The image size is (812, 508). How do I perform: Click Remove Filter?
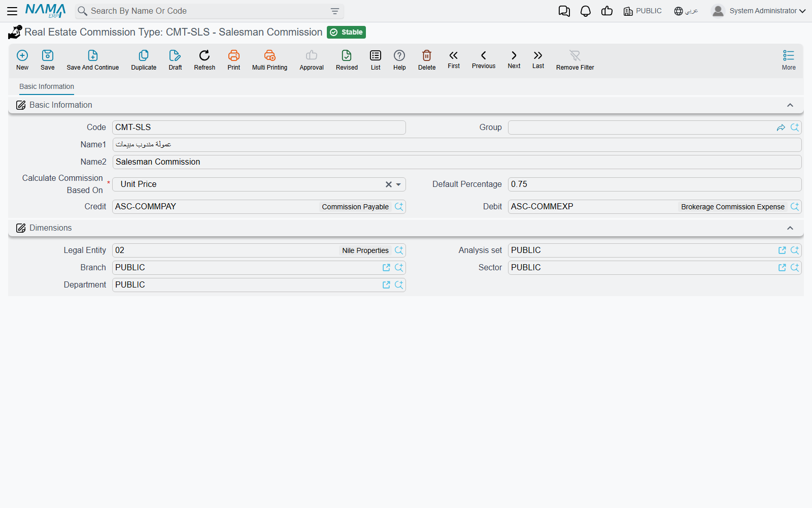point(575,60)
